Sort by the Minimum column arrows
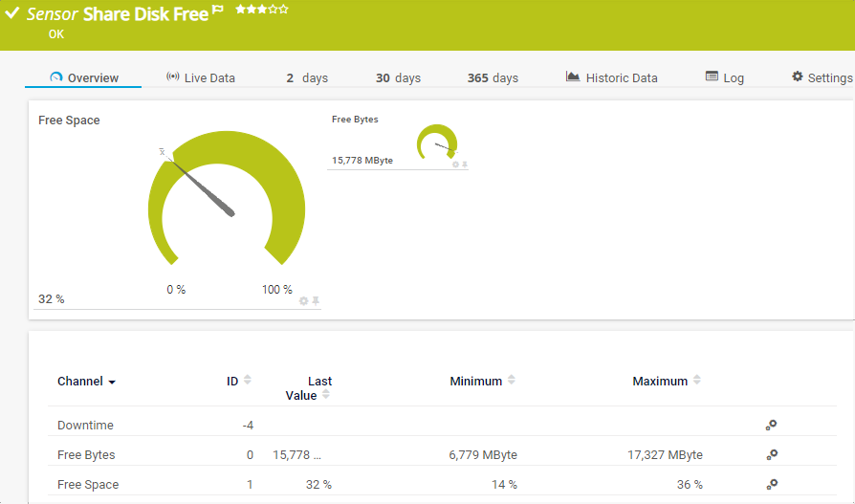The height and width of the screenshot is (504, 855). coord(512,381)
